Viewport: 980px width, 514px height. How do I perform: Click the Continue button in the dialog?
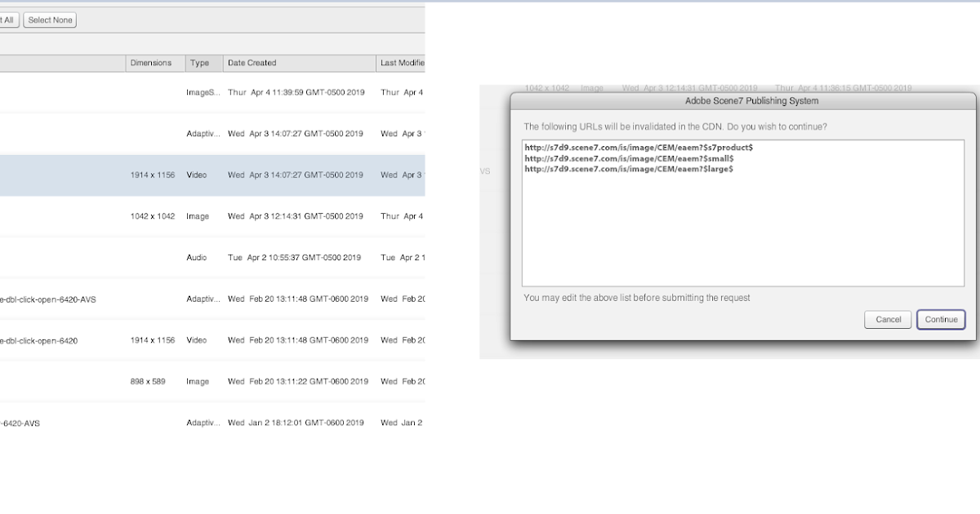[941, 319]
